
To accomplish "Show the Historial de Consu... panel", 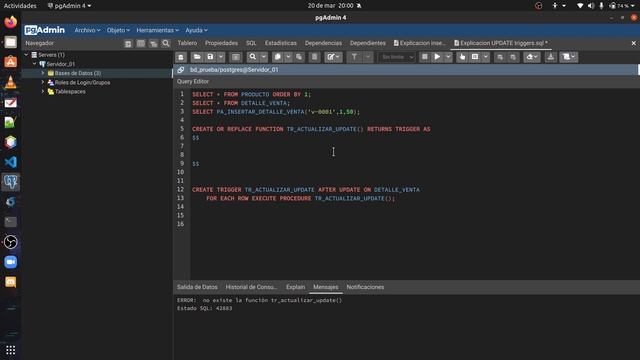I will 251,287.
